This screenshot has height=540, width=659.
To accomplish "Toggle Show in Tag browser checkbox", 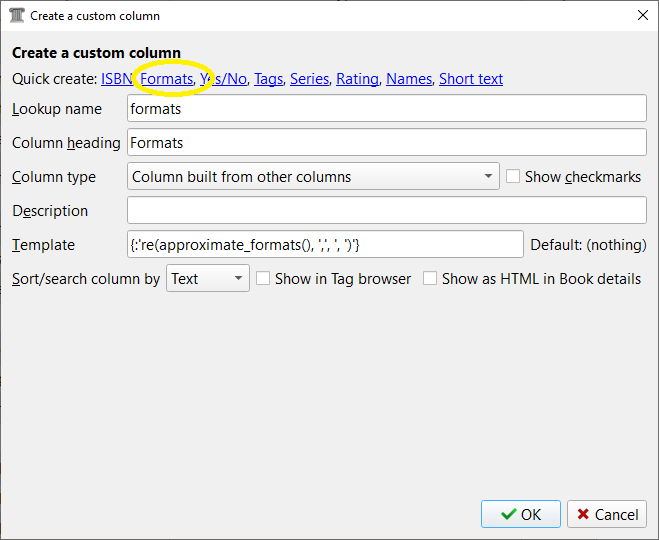I will click(x=264, y=279).
